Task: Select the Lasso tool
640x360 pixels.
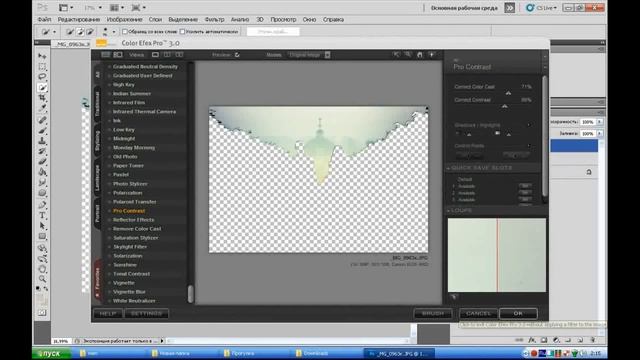Action: (x=42, y=77)
